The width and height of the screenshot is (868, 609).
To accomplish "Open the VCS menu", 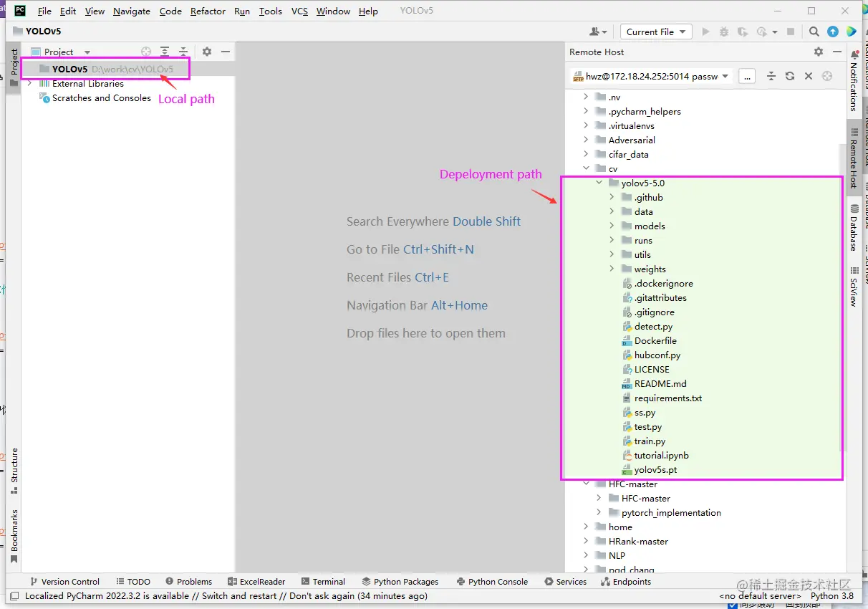I will (299, 11).
